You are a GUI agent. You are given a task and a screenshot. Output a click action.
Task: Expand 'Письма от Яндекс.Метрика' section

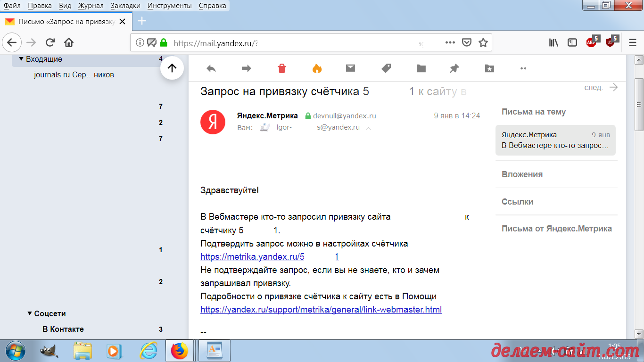coord(557,229)
